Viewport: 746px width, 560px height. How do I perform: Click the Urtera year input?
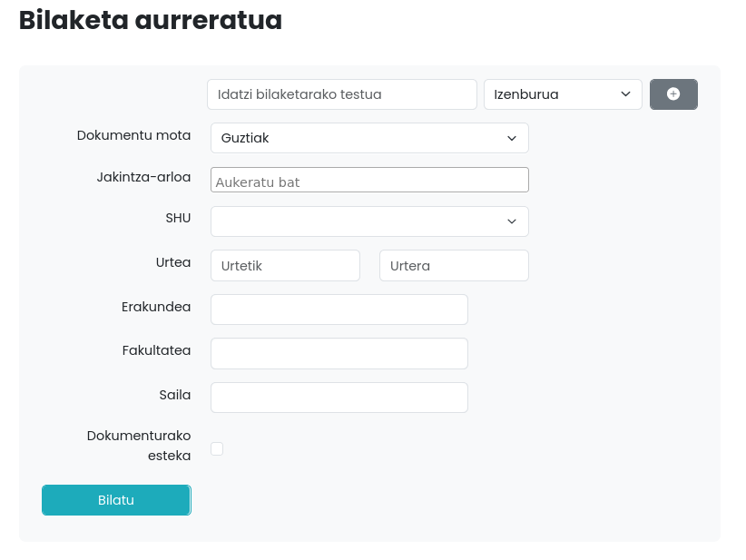click(454, 266)
